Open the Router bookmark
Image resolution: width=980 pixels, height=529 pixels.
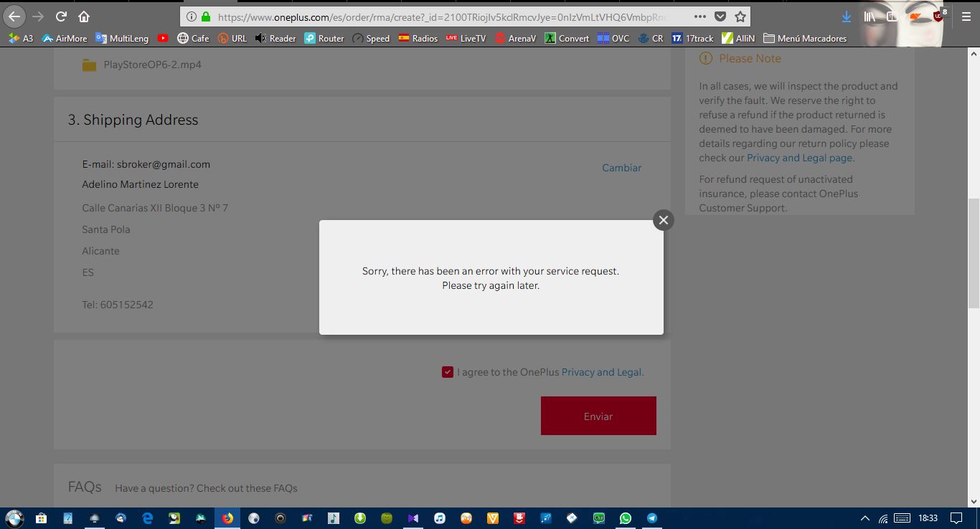[x=324, y=38]
